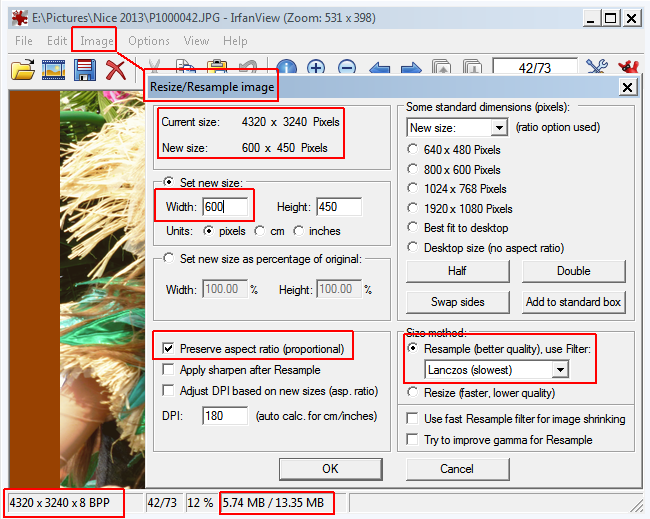Go to previous image with left arrow
This screenshot has height=519, width=650.
point(380,69)
